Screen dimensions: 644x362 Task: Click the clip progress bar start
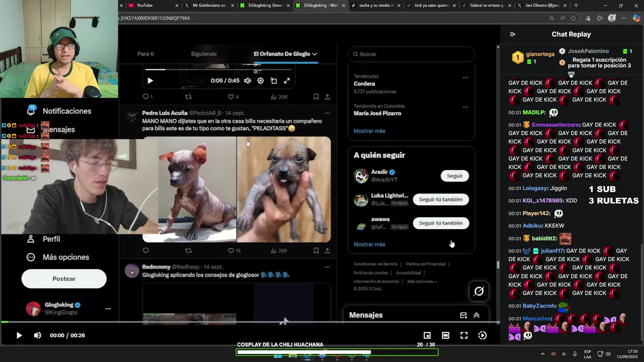(4, 322)
